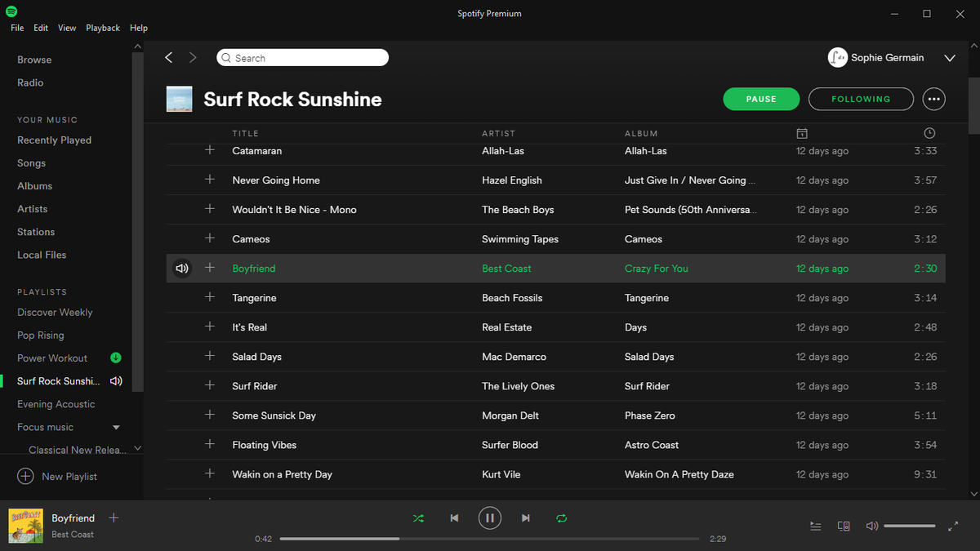Open the Playback menu

[x=102, y=27]
